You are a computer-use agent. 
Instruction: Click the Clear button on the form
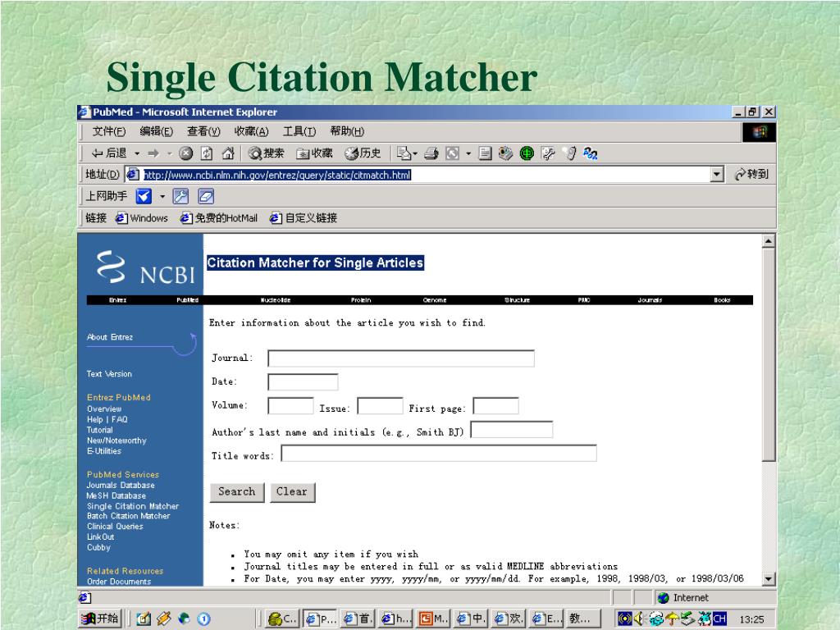(292, 492)
